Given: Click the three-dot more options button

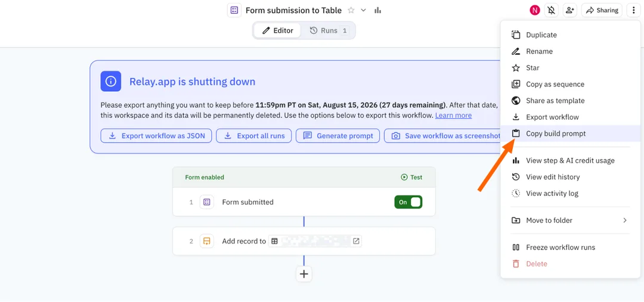Looking at the screenshot, I should click(x=634, y=10).
